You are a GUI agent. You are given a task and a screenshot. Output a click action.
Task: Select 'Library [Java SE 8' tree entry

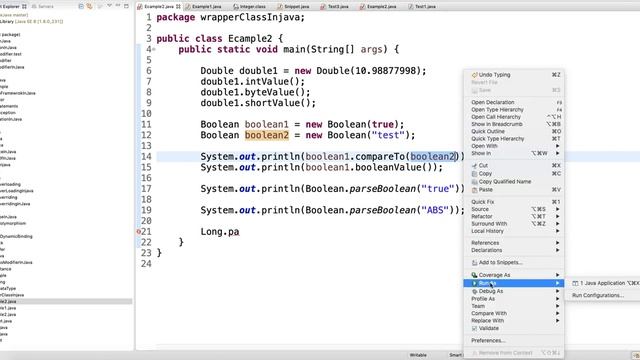coord(31,21)
